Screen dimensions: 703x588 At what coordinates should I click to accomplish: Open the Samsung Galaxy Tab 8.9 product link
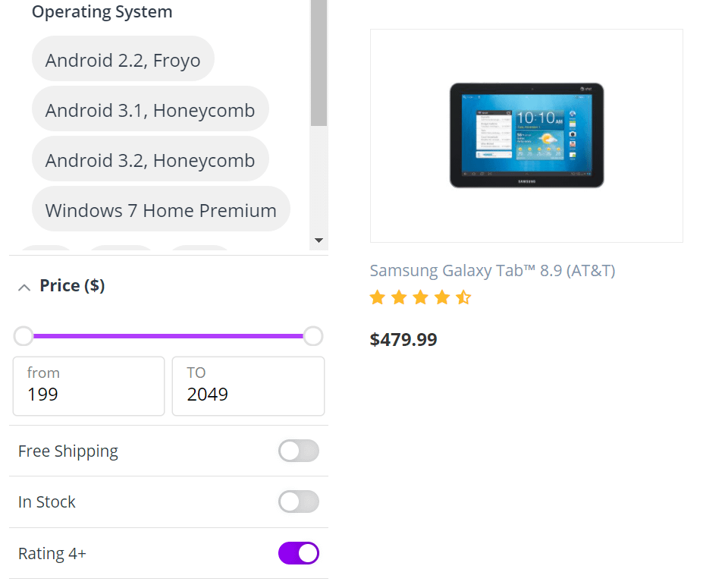[x=492, y=271]
